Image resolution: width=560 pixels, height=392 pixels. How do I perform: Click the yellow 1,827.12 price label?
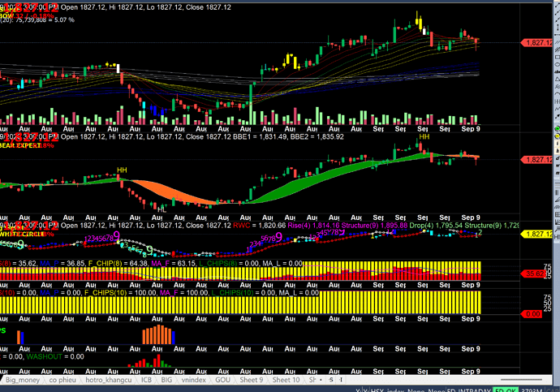536,234
